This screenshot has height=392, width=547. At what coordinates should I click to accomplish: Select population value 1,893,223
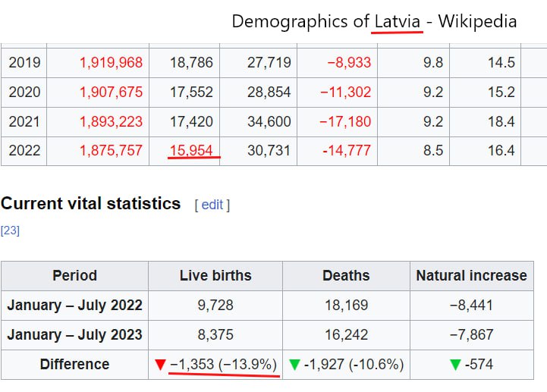pos(111,122)
